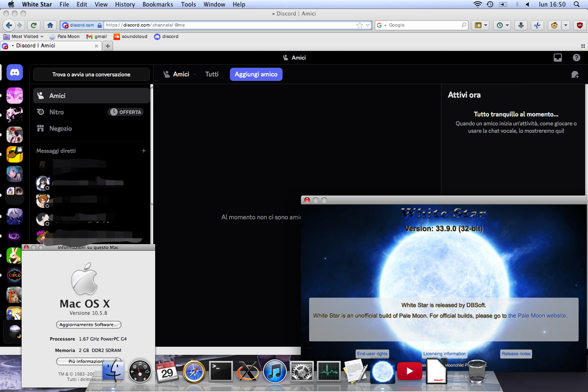This screenshot has width=588, height=392.
Task: Open the yellow duck server icon
Action: pos(15,154)
